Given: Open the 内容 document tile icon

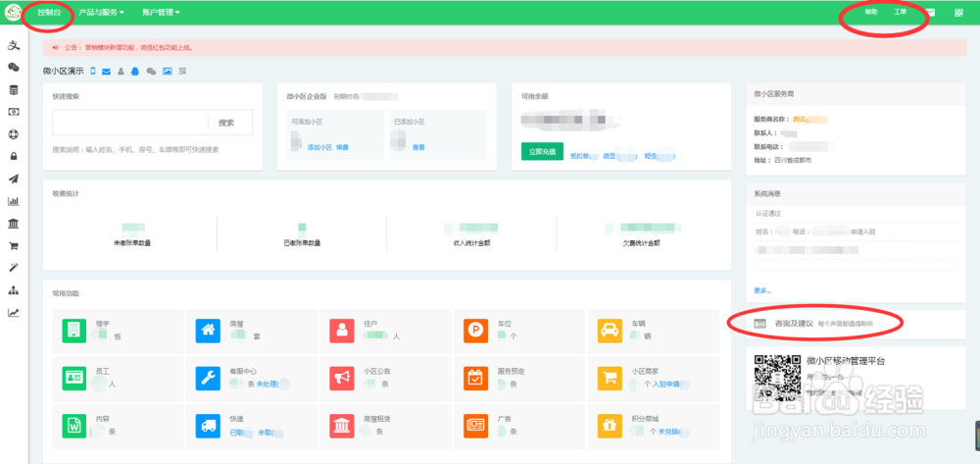Looking at the screenshot, I should [x=73, y=425].
